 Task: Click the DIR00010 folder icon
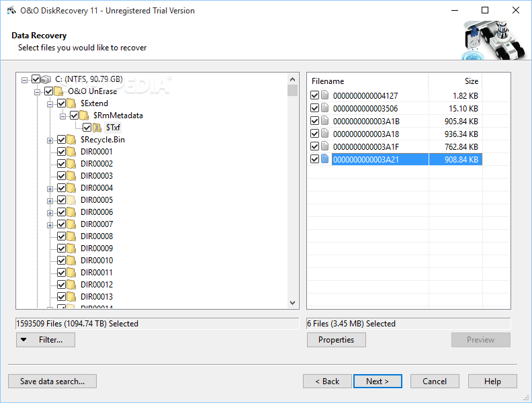(x=72, y=261)
